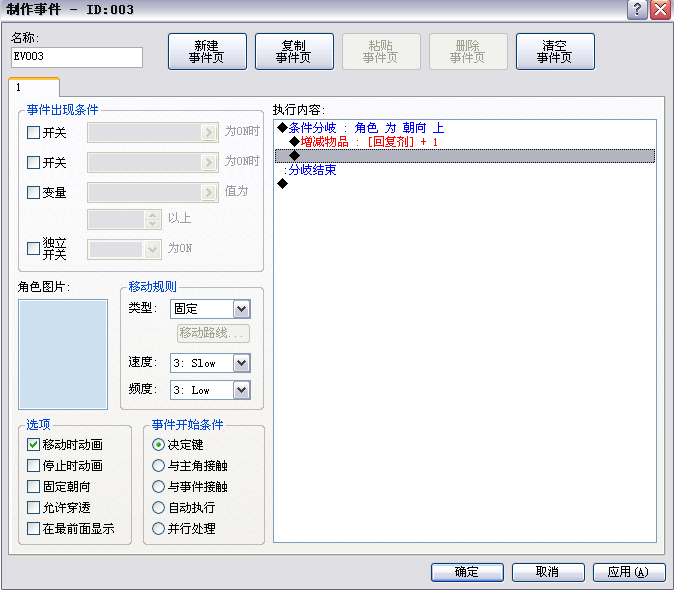674x590 pixels.
Task: Click the 角色图片 graphic box
Action: coord(63,354)
